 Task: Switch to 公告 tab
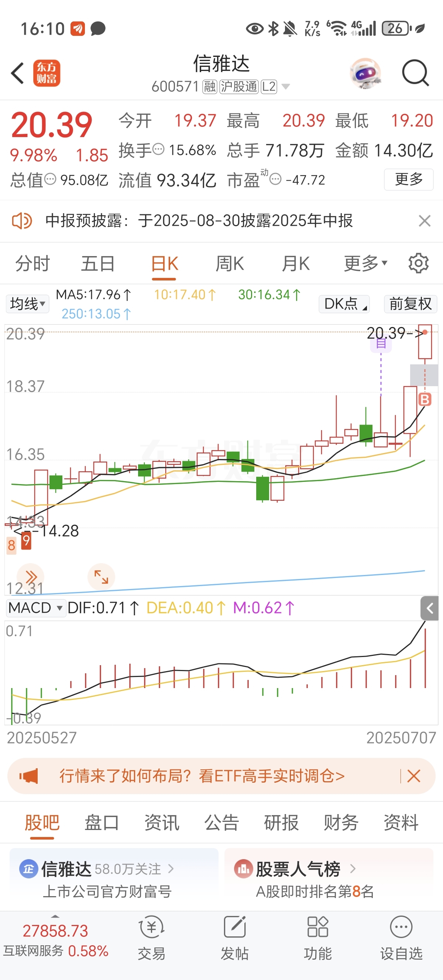click(x=221, y=823)
